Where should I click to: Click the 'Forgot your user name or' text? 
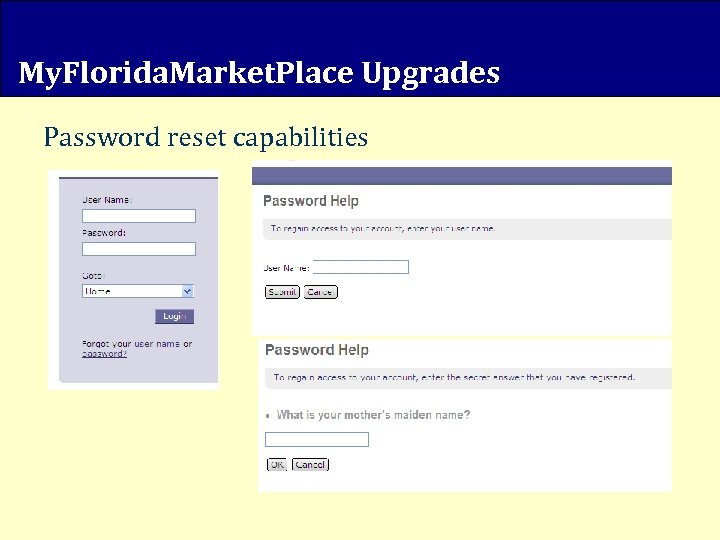point(137,344)
